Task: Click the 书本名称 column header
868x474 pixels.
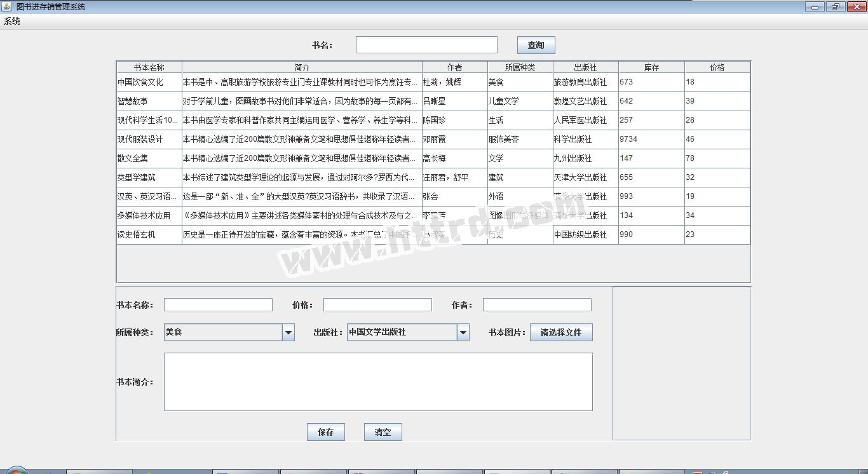Action: [x=149, y=67]
